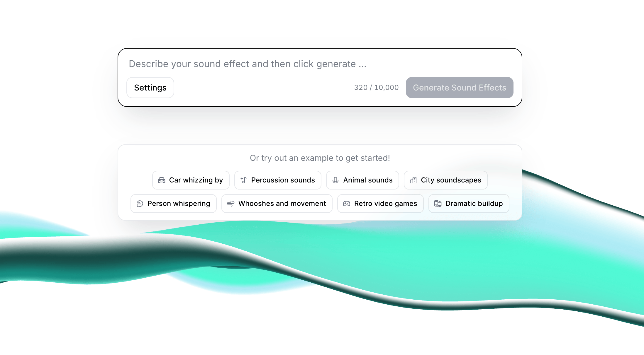Click the buildings icon for City soundscapes
644x355 pixels.
click(x=413, y=180)
